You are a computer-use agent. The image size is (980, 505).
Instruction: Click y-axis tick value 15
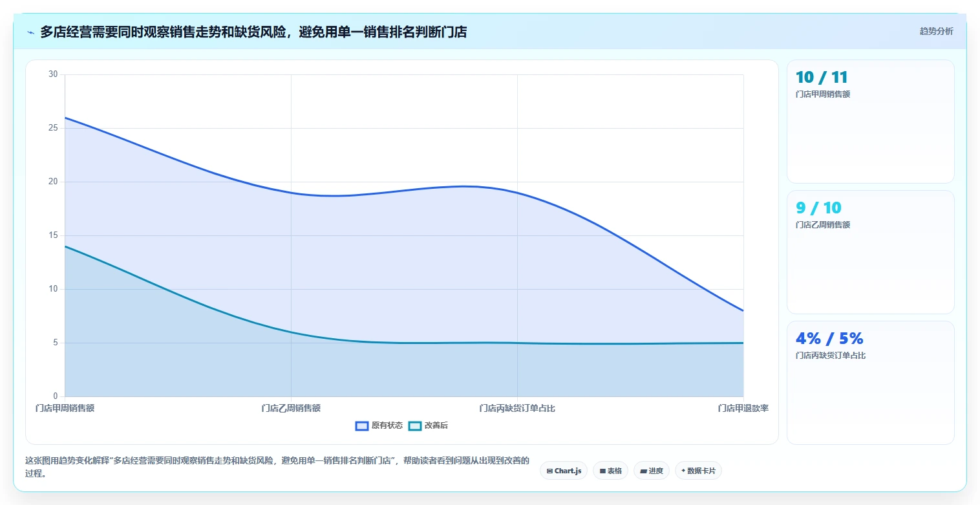pos(53,235)
